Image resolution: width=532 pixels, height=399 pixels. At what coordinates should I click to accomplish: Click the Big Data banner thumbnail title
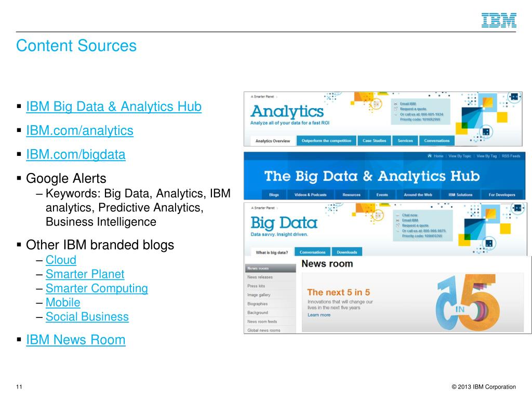coord(284,223)
